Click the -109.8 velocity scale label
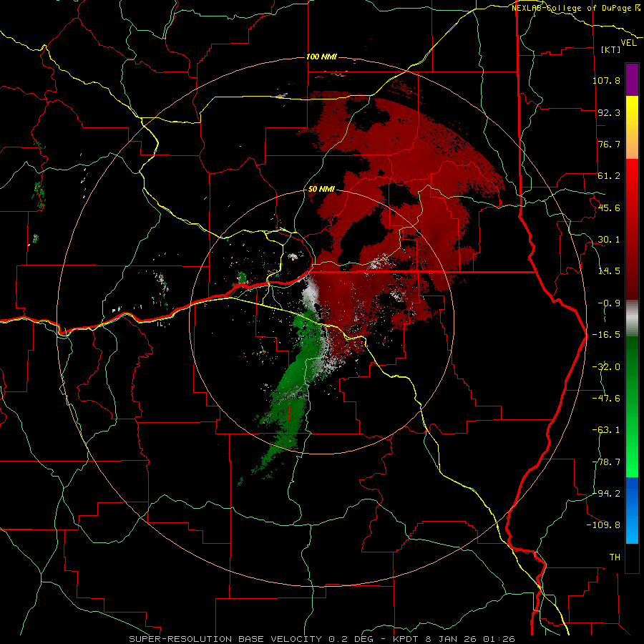The width and height of the screenshot is (644, 644). tap(603, 525)
